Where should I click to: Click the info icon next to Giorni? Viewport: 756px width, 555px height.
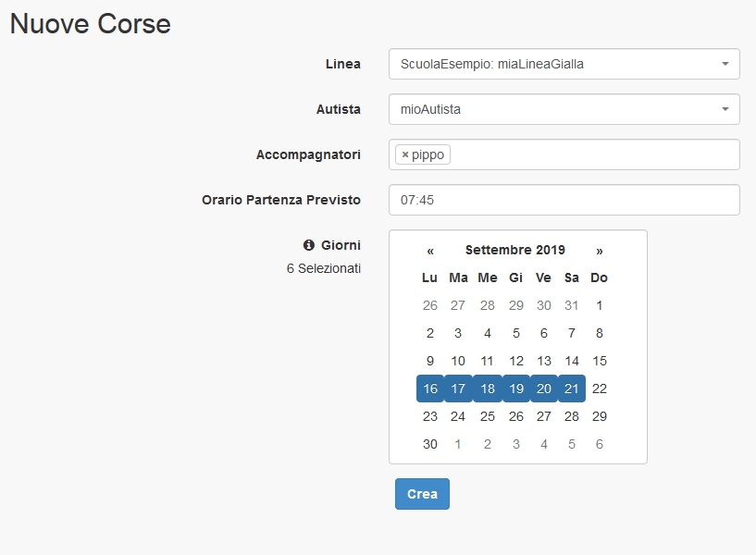click(x=309, y=245)
